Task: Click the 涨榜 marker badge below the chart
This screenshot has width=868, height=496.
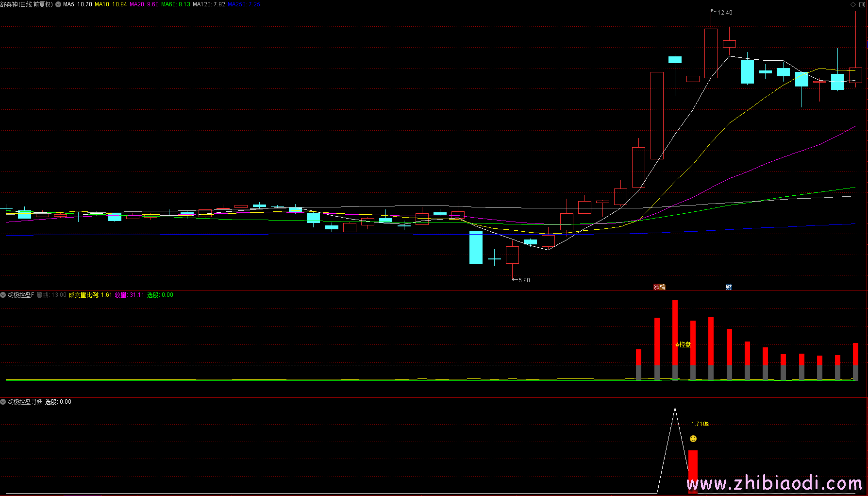Action: tap(659, 287)
